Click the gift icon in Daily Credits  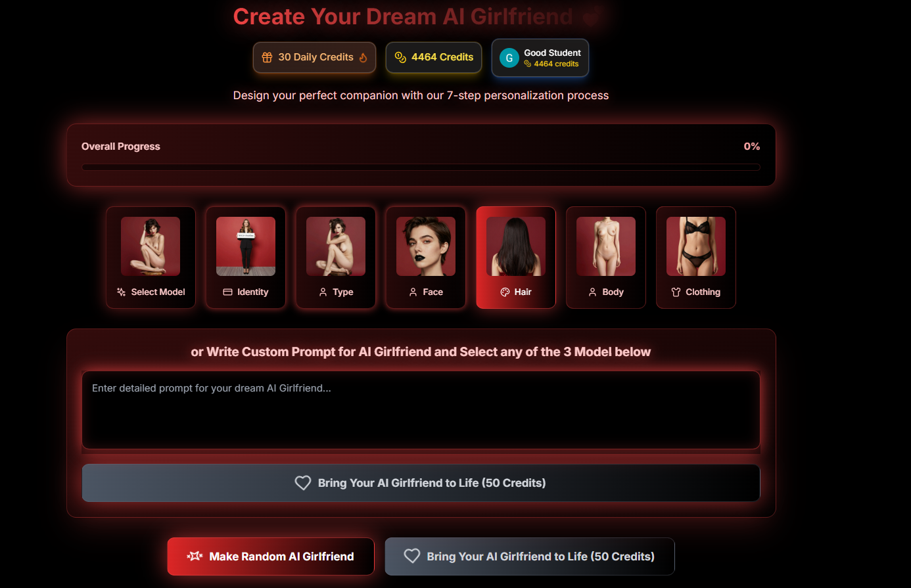267,57
